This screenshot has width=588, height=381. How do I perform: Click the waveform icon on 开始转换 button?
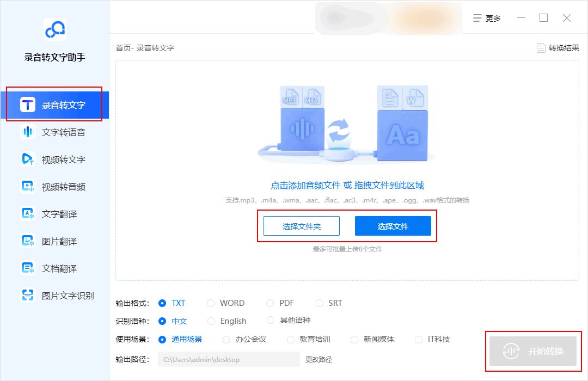511,351
